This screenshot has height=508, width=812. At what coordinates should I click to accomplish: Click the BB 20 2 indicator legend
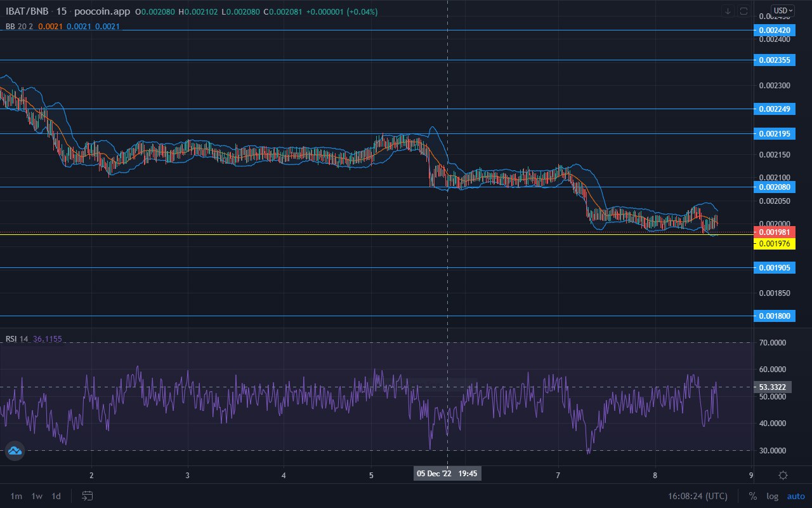point(20,26)
